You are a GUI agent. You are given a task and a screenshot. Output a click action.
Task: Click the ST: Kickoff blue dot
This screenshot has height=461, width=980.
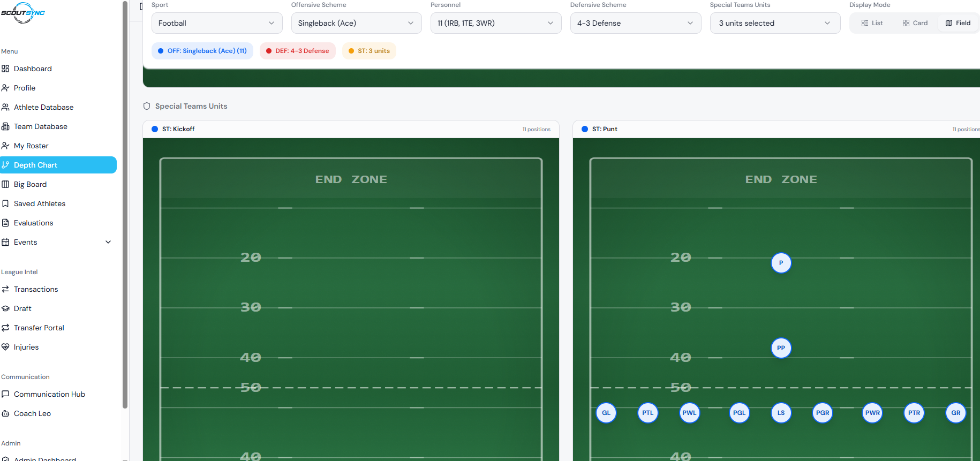155,129
